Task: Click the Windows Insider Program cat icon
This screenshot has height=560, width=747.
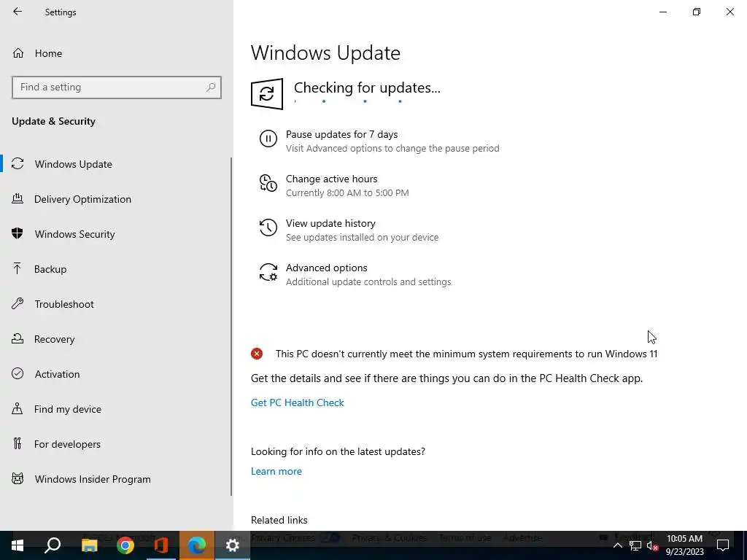Action: [x=18, y=478]
